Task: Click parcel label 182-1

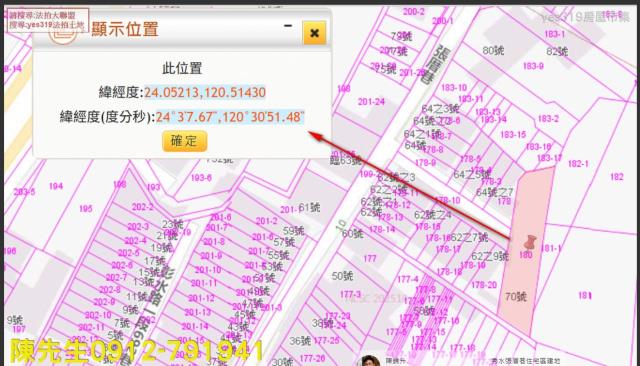Action: 578,164
